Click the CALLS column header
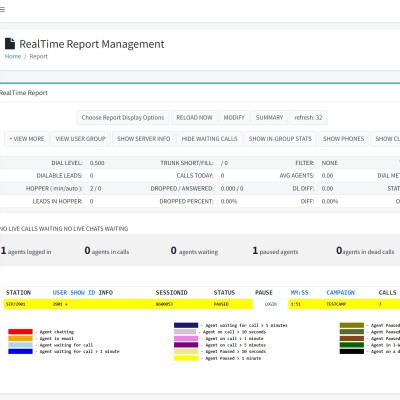 coord(387,293)
